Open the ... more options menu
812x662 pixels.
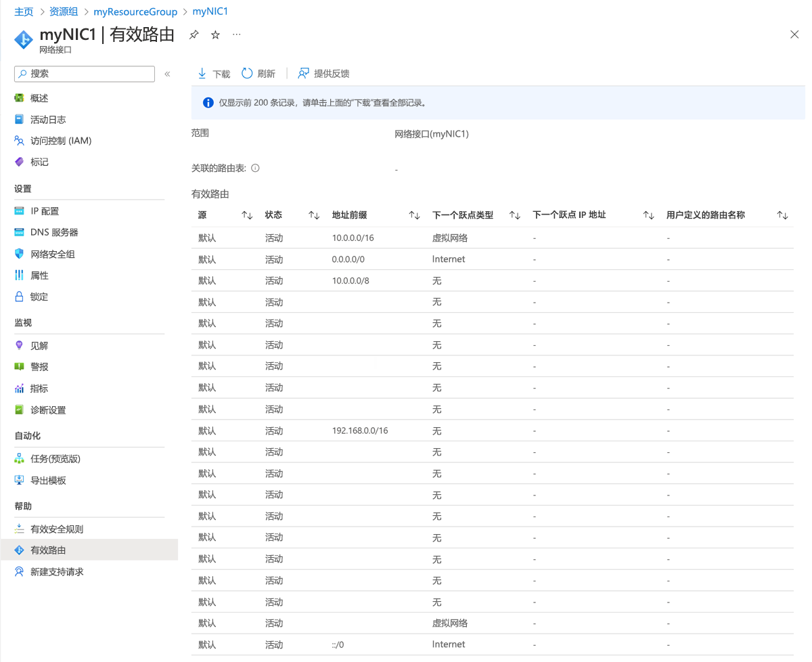tap(235, 34)
